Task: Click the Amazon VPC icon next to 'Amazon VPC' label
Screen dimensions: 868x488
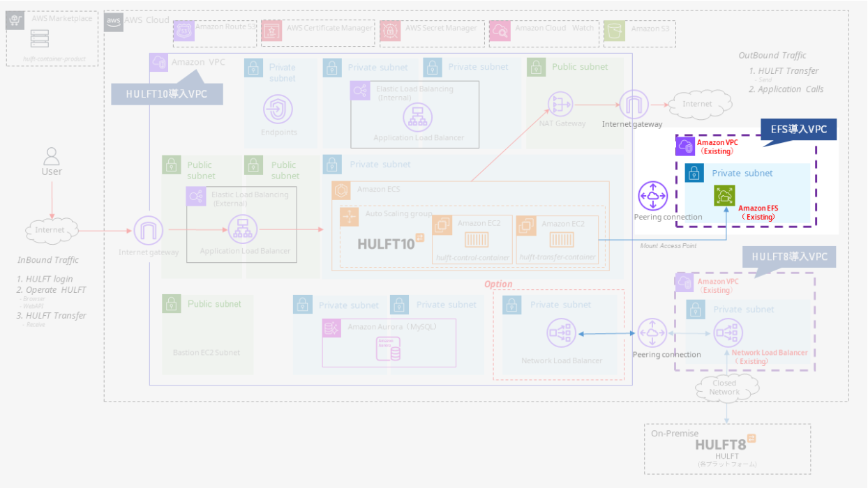Action: [159, 62]
